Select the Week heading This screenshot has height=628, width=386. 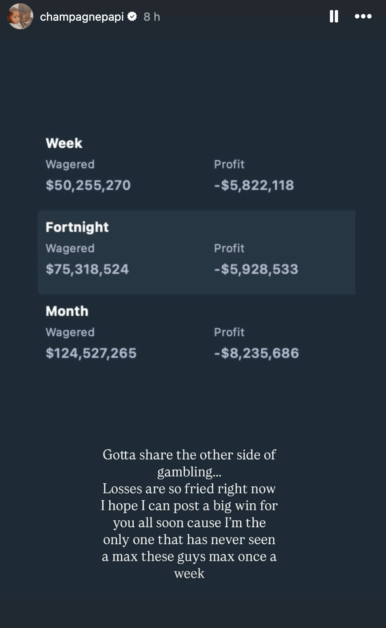point(64,143)
